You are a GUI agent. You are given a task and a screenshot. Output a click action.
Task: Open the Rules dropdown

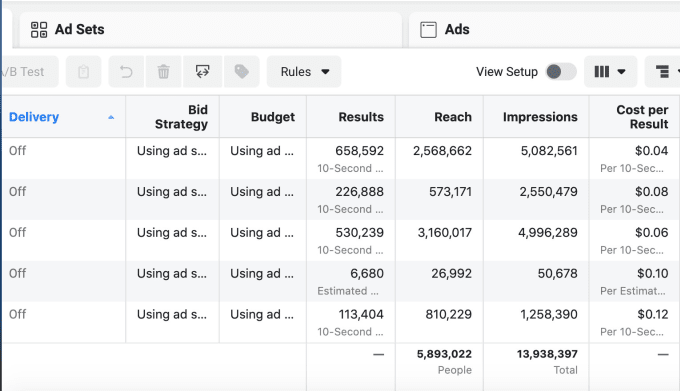[x=304, y=72]
